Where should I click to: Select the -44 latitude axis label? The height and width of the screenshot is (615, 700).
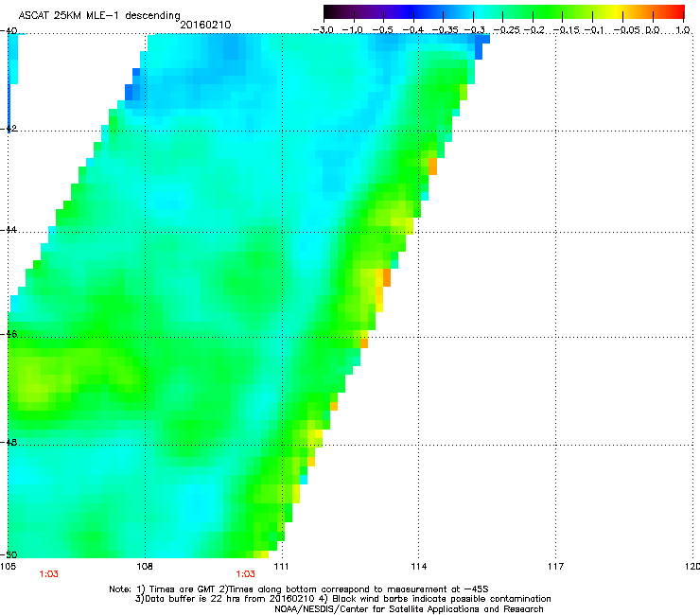coord(9,230)
